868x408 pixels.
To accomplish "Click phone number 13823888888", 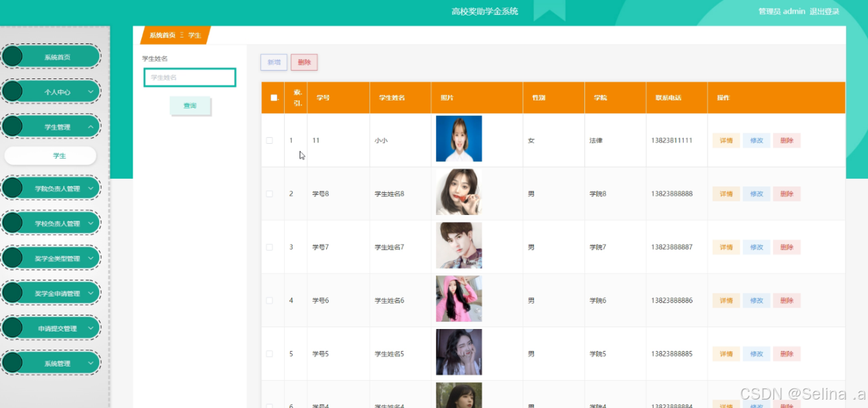I will pos(672,194).
